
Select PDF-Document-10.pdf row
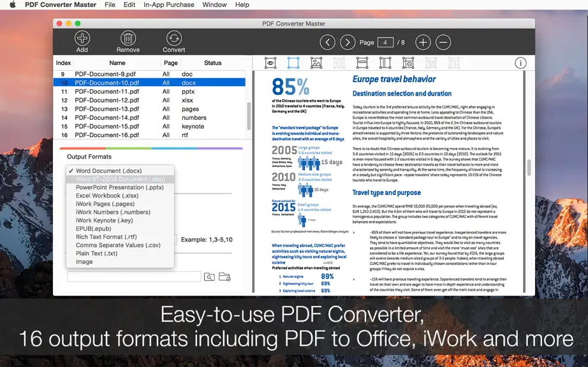(149, 83)
